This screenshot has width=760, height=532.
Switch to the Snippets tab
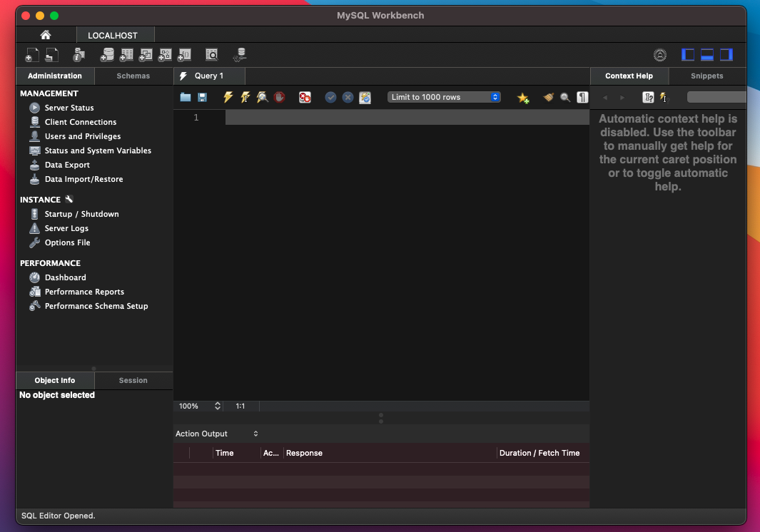pos(706,76)
